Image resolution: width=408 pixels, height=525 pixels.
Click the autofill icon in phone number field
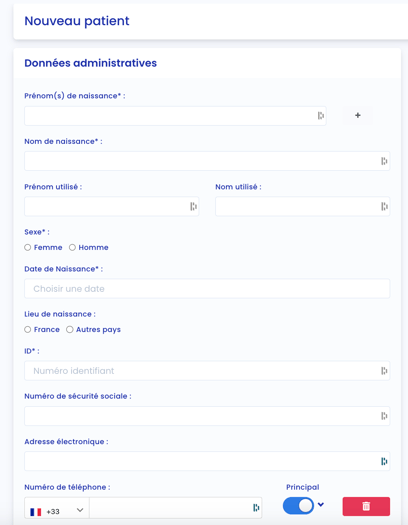[x=256, y=508]
